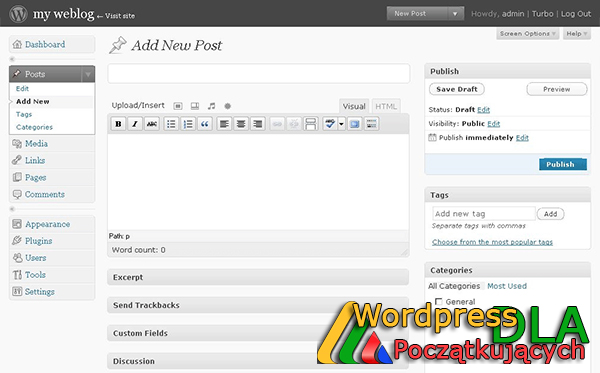Select the All Categories tab
The image size is (600, 373).
coord(454,286)
